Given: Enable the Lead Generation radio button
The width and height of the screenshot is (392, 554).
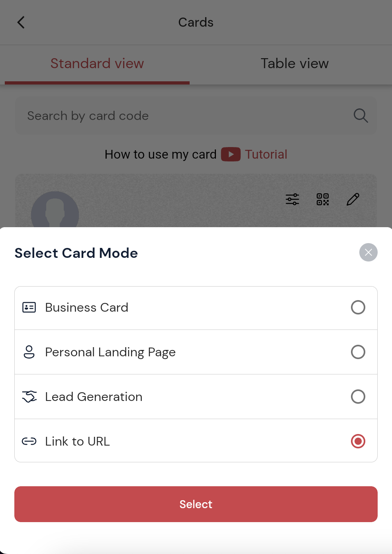Looking at the screenshot, I should pos(358,397).
